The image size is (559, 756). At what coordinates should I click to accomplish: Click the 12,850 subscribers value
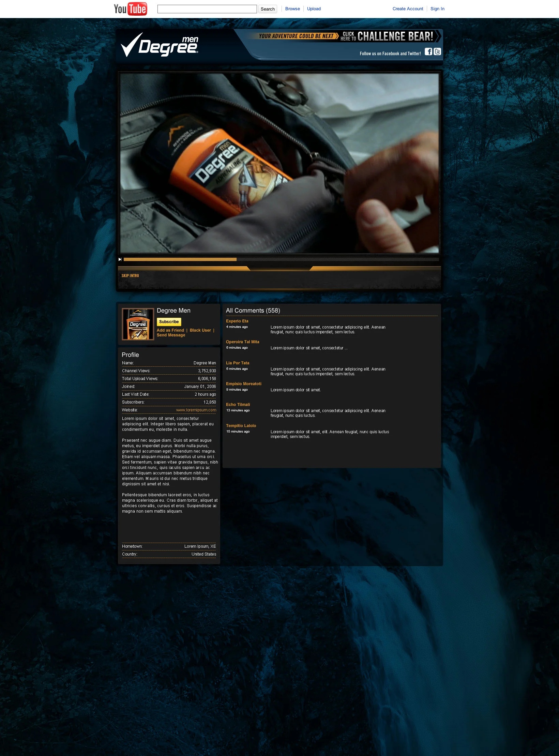210,402
